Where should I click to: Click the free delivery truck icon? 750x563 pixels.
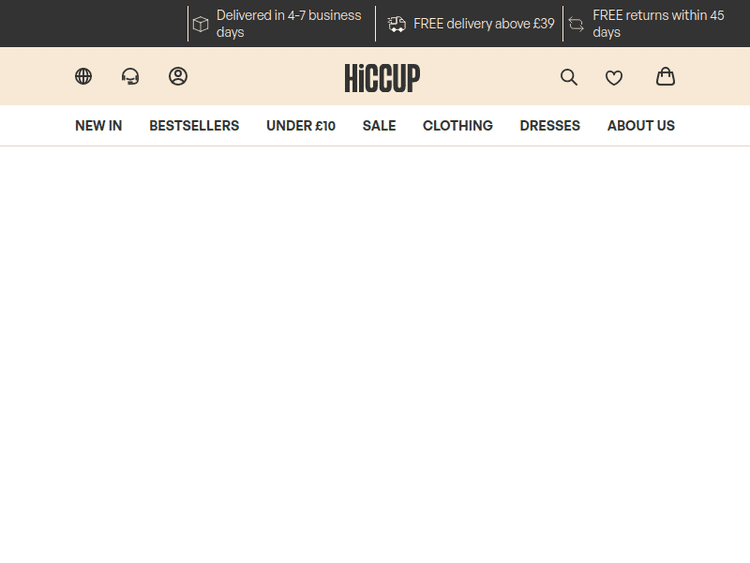[397, 24]
